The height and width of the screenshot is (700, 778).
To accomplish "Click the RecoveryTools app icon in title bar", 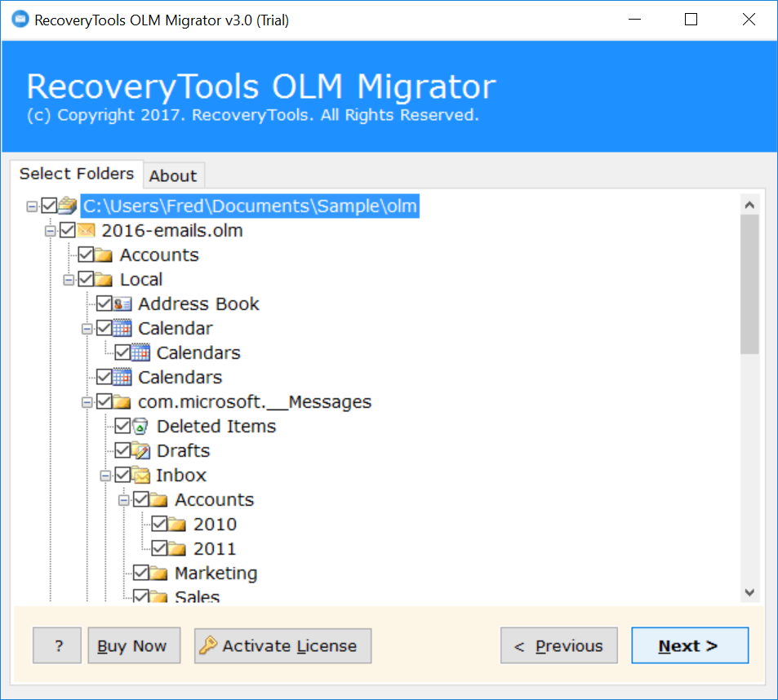I will (20, 20).
